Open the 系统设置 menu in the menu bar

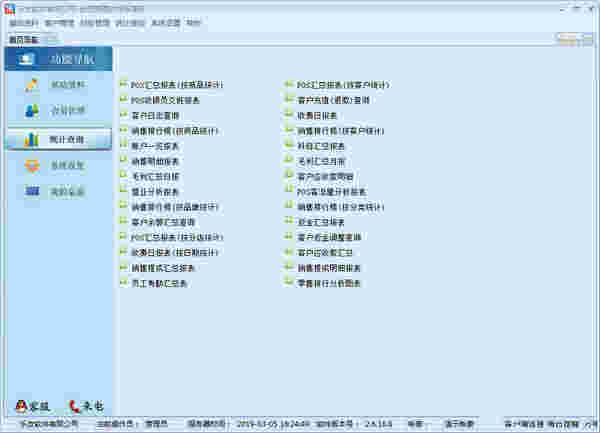[166, 23]
